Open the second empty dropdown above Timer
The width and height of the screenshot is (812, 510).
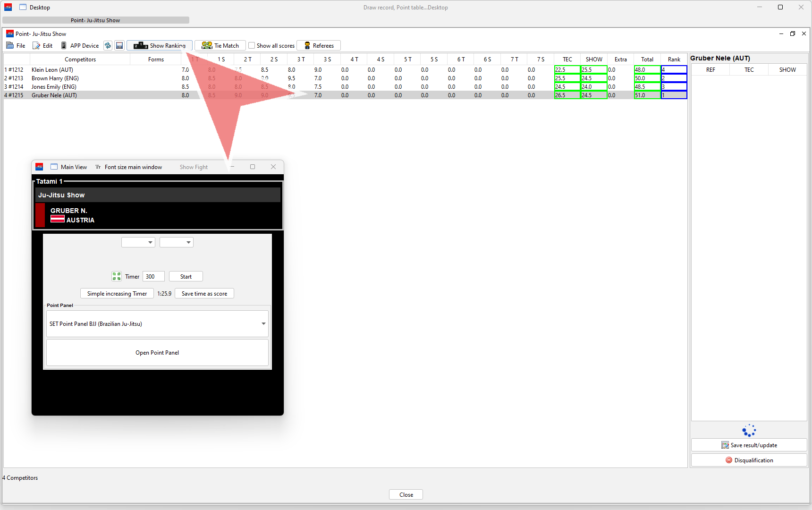point(176,243)
